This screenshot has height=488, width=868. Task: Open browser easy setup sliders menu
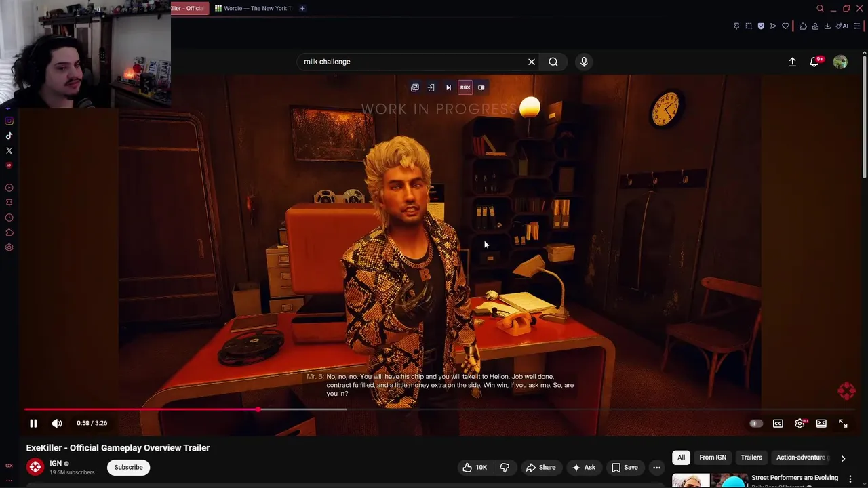pyautogui.click(x=856, y=26)
